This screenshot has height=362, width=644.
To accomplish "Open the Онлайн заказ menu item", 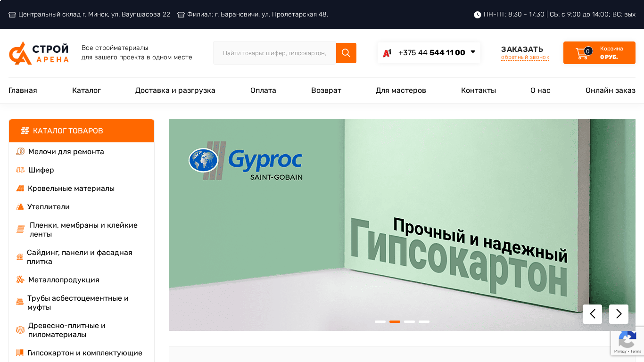I will coord(611,90).
